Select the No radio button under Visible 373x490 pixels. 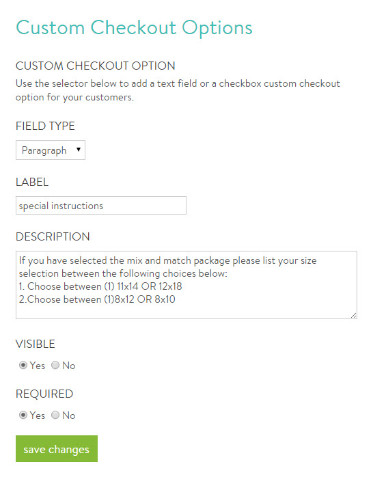tap(55, 365)
